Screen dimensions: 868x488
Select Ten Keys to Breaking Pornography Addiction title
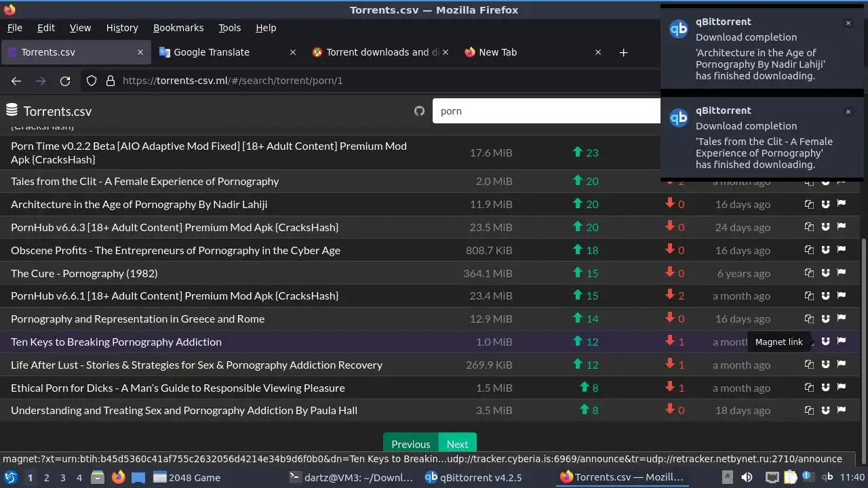pyautogui.click(x=116, y=342)
